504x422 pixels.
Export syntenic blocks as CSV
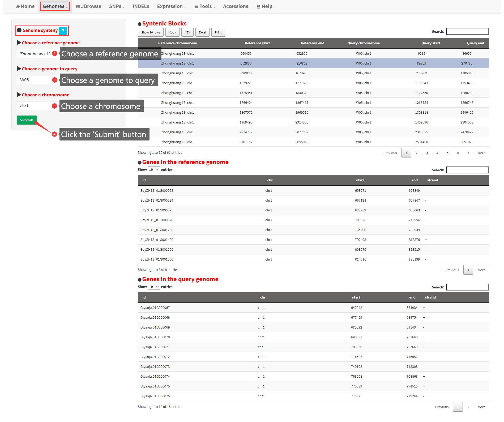click(187, 32)
